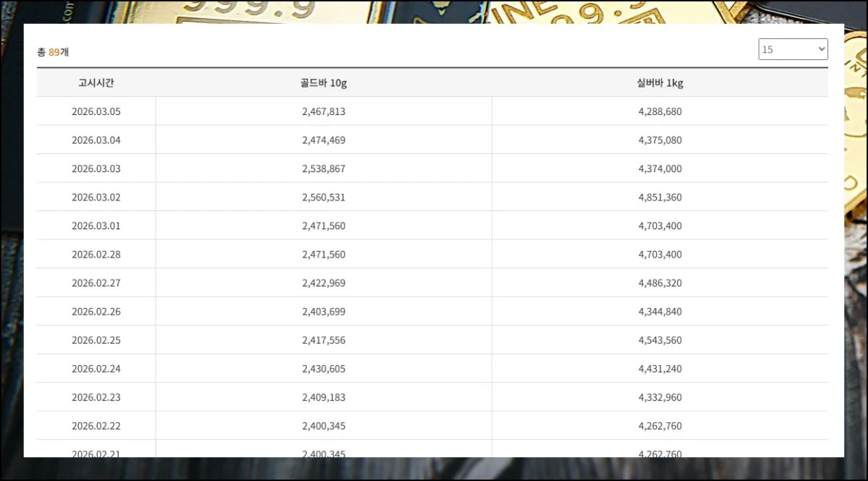Click silver price 4,332,960
Screen dimensions: 868x481
tap(660, 397)
